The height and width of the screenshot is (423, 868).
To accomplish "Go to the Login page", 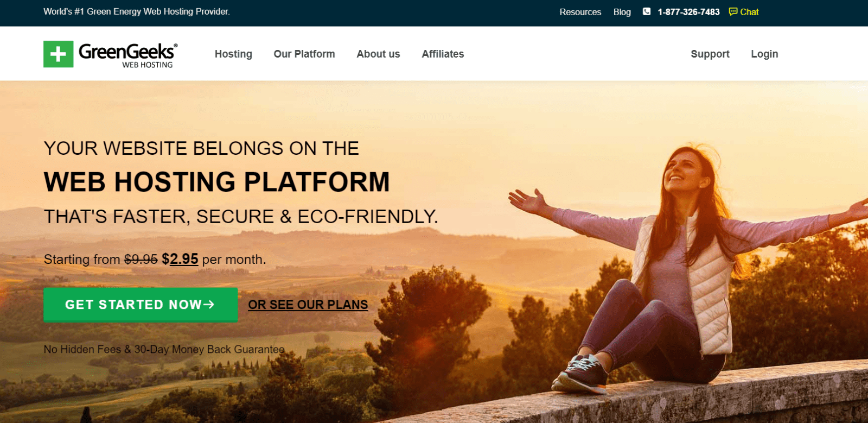I will 764,54.
